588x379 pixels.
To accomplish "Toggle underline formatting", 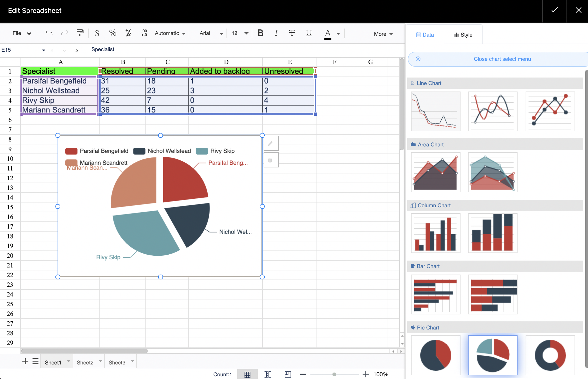I will click(x=309, y=33).
